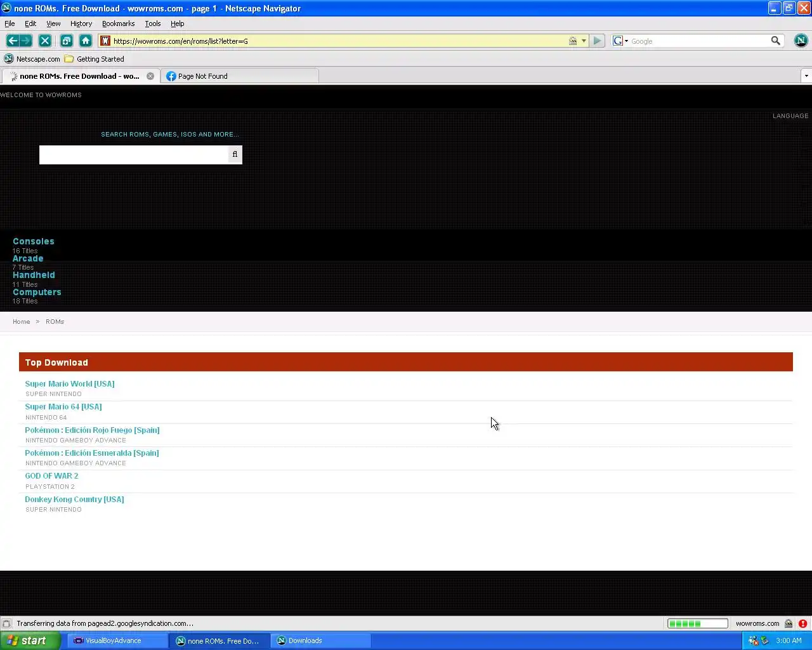Viewport: 812px width, 650px height.
Task: Open Super Mario World [USA] link
Action: tap(70, 383)
